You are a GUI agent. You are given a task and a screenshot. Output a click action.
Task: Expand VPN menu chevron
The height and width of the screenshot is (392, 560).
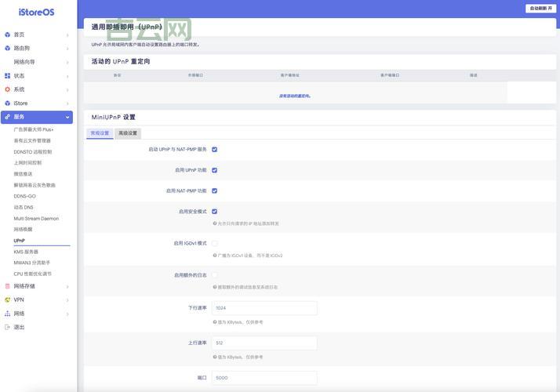click(67, 300)
